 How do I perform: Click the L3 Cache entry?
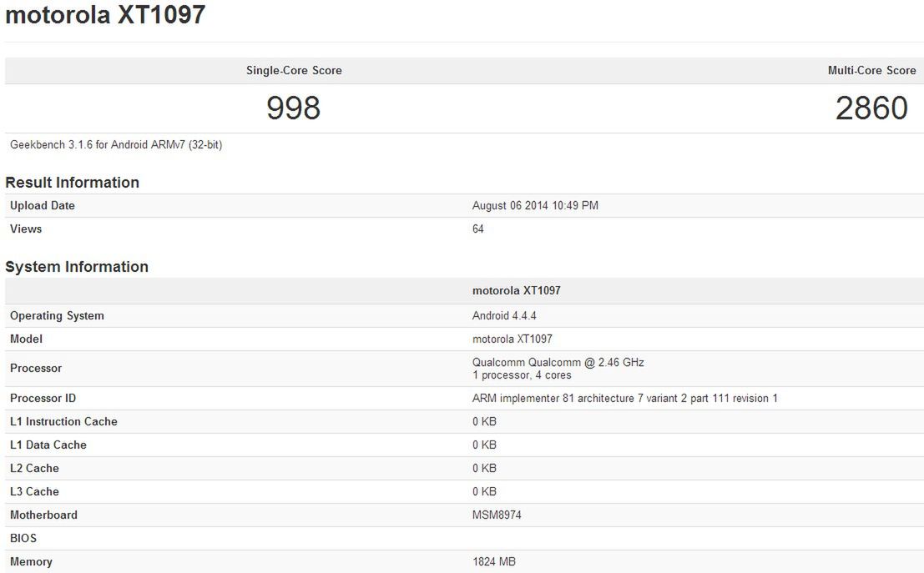tap(482, 491)
